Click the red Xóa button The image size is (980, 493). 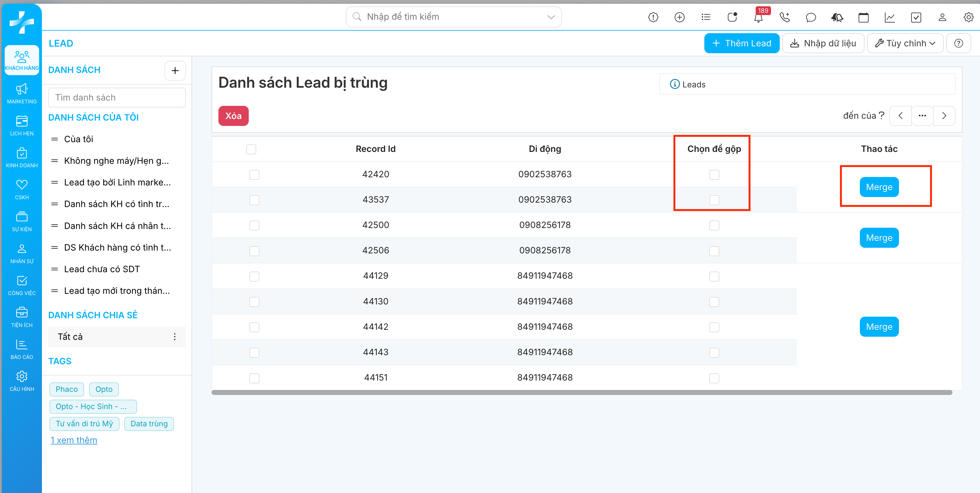233,116
